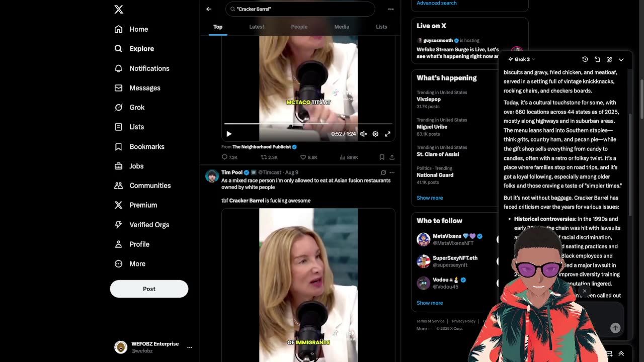
Task: Switch to the People tab
Action: pos(299,27)
